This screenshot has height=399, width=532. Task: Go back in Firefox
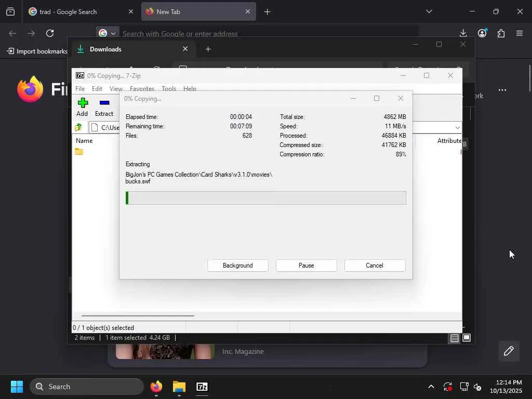tap(12, 33)
